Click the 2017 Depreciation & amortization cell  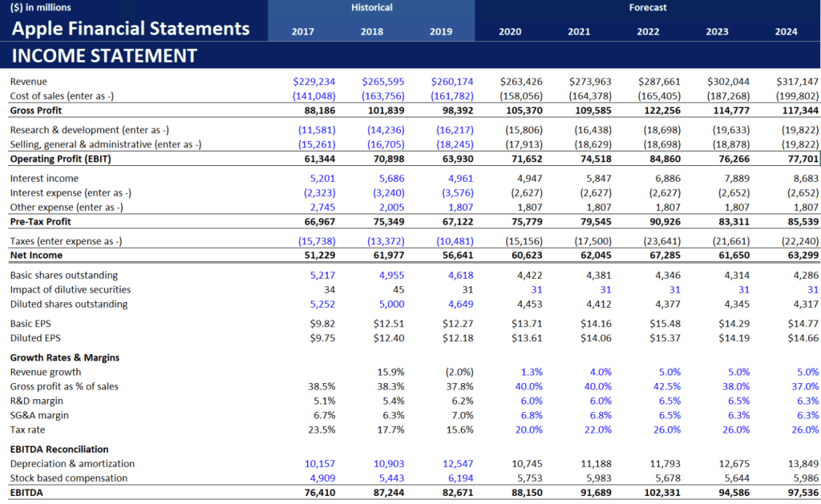[x=320, y=464]
